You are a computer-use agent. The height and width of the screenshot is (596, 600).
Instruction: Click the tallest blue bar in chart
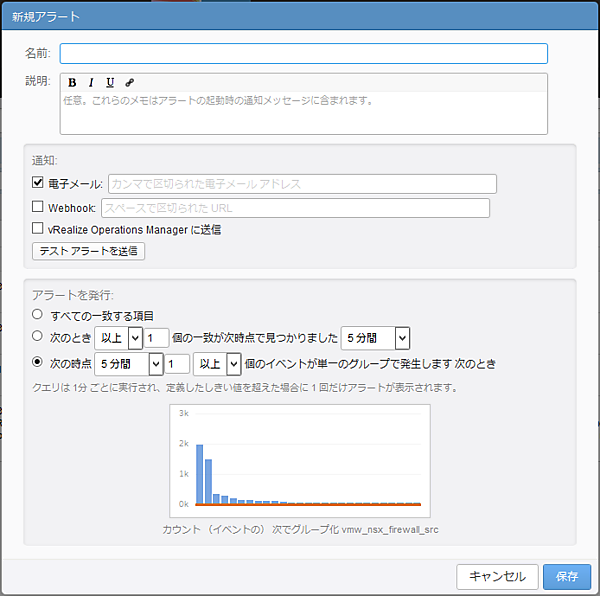[x=200, y=474]
